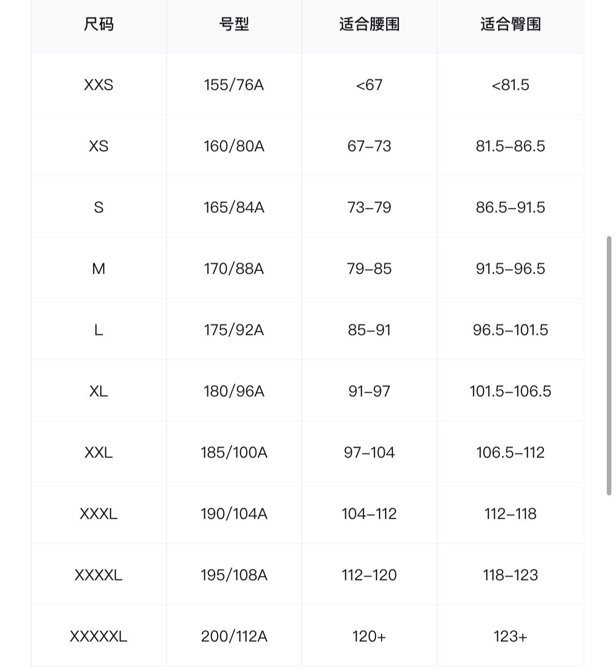Image resolution: width=616 pixels, height=672 pixels.
Task: Click the 195/108A cell
Action: (x=234, y=575)
